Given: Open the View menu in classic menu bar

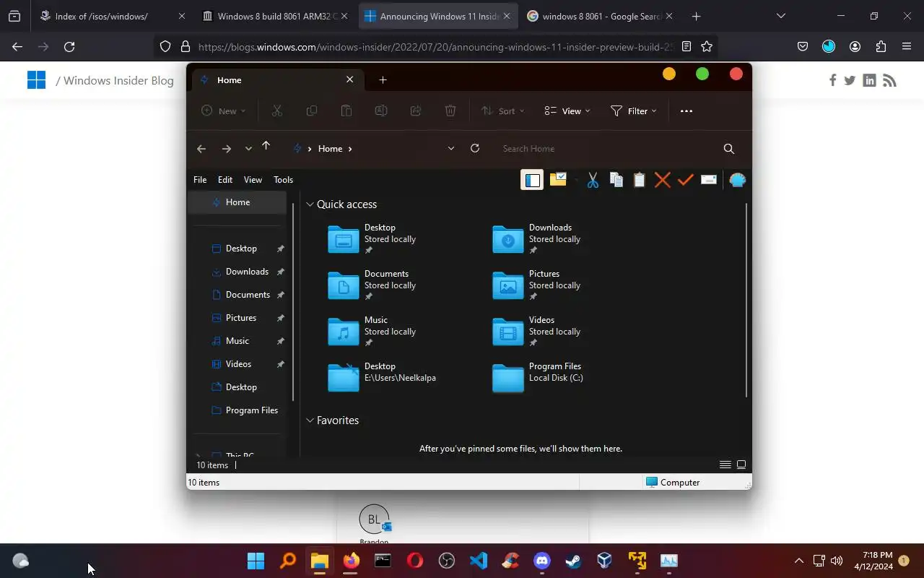Looking at the screenshot, I should [x=253, y=180].
